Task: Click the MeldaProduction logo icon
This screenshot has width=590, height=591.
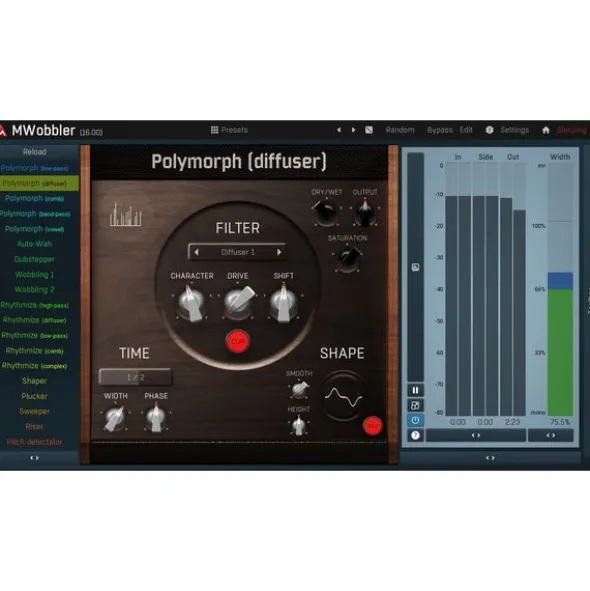Action: coord(3,131)
